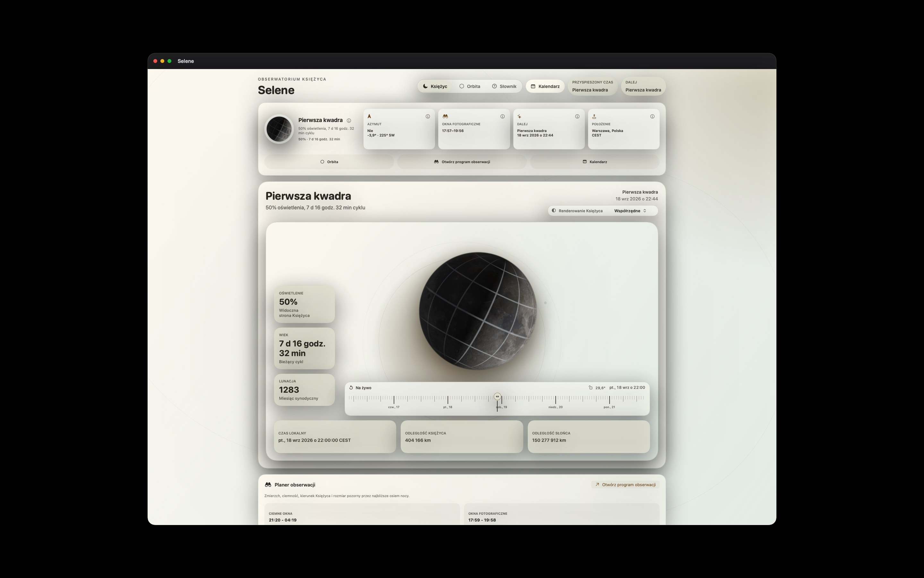924x578 pixels.
Task: Click the Kalendarz button under summary cards
Action: click(595, 162)
